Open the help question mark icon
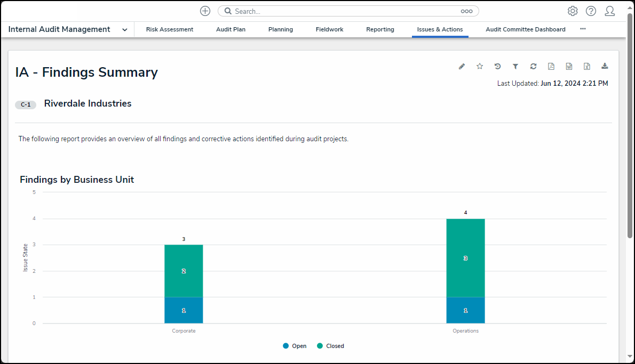Image resolution: width=635 pixels, height=364 pixels. click(591, 11)
